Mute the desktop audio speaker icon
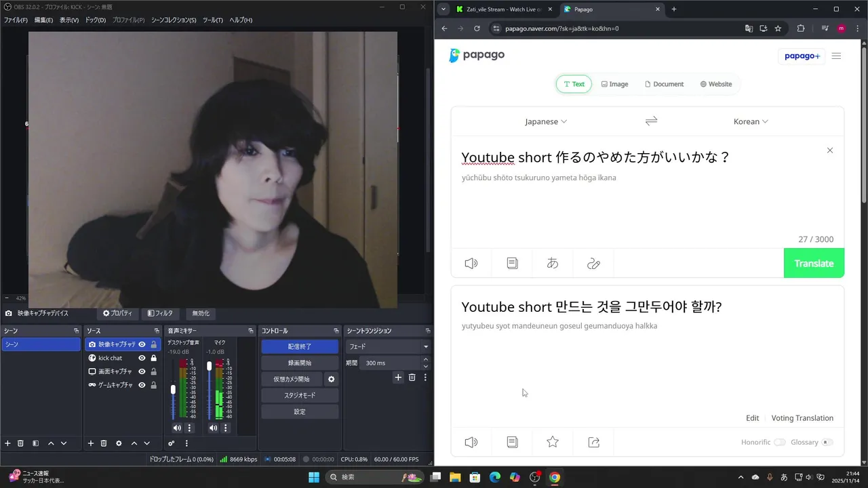 coord(177,428)
